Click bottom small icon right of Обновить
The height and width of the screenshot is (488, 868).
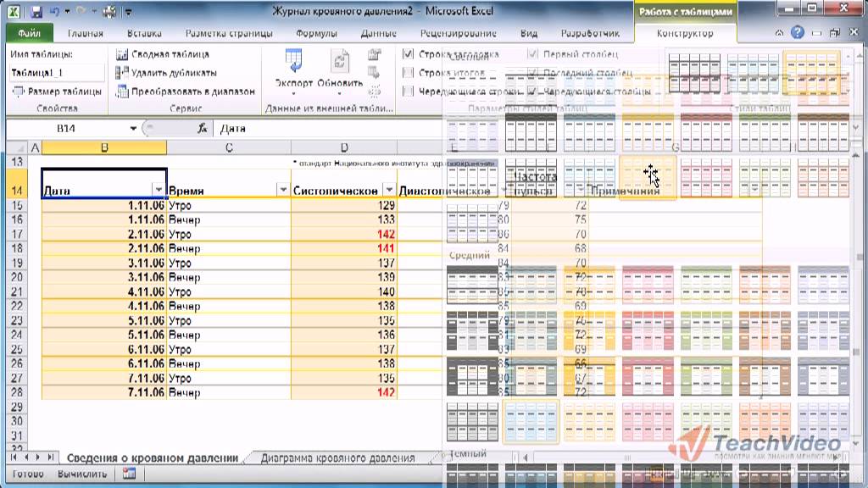tap(374, 91)
